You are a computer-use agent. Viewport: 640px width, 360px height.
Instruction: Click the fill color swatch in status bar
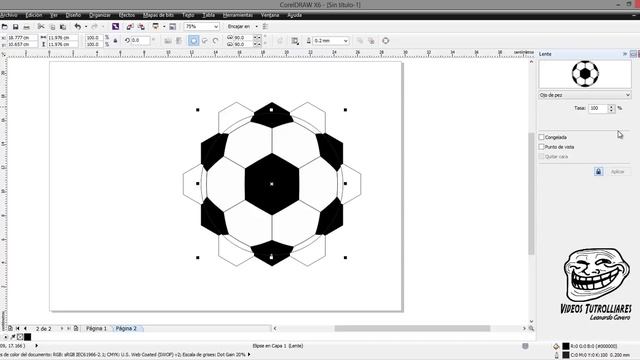pyautogui.click(x=566, y=346)
